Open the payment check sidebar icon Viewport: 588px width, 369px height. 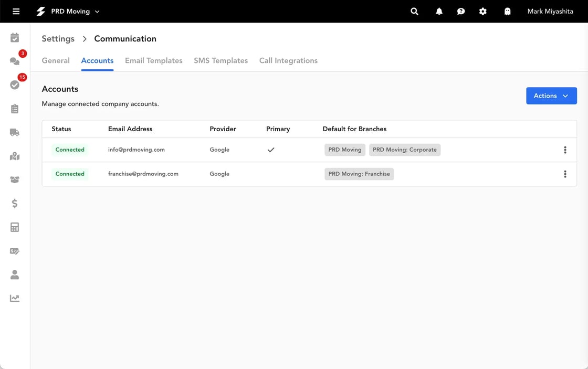pos(15,251)
